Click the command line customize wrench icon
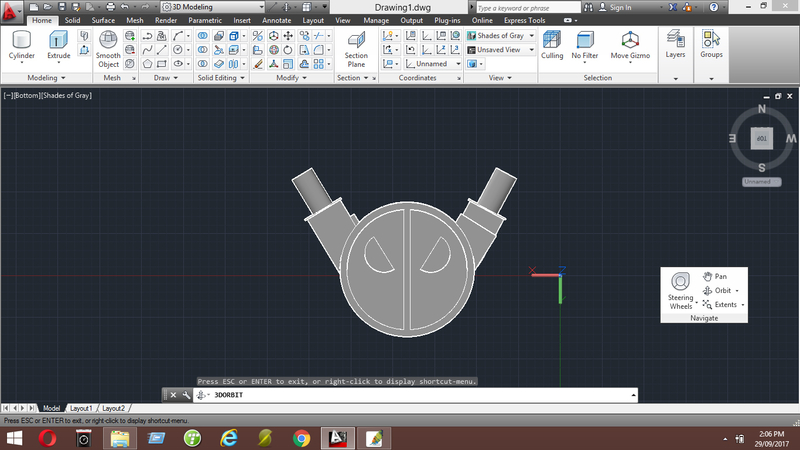The height and width of the screenshot is (450, 800). (x=186, y=395)
